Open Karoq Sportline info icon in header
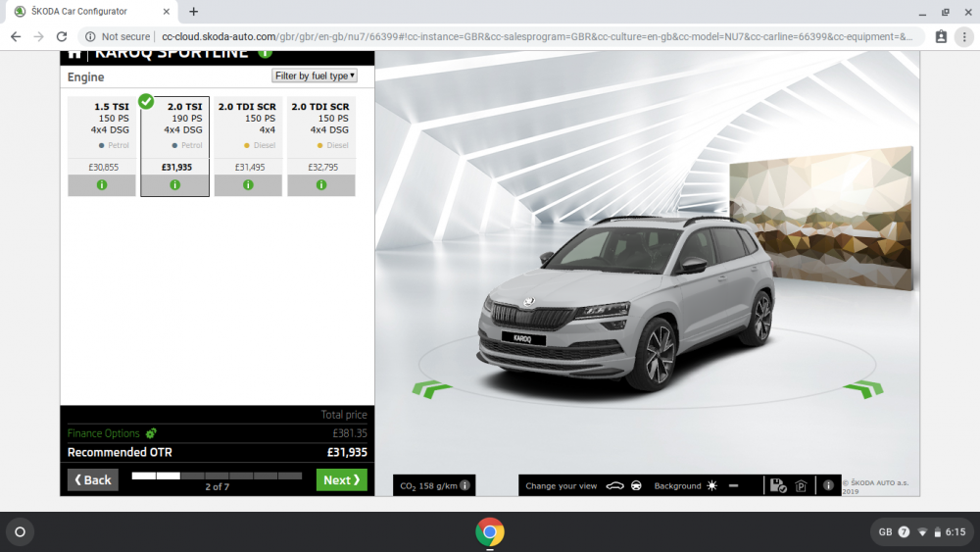Image resolution: width=980 pixels, height=552 pixels. click(x=265, y=54)
